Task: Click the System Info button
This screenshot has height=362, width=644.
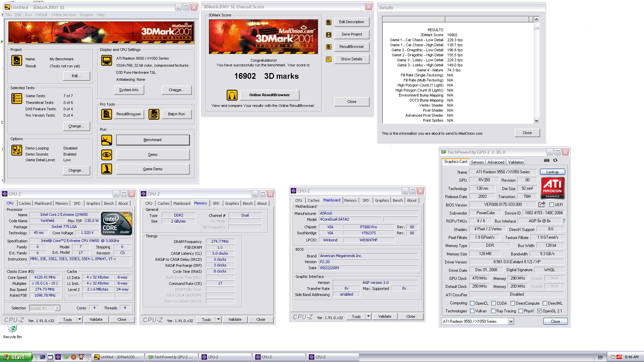Action: 128,90
